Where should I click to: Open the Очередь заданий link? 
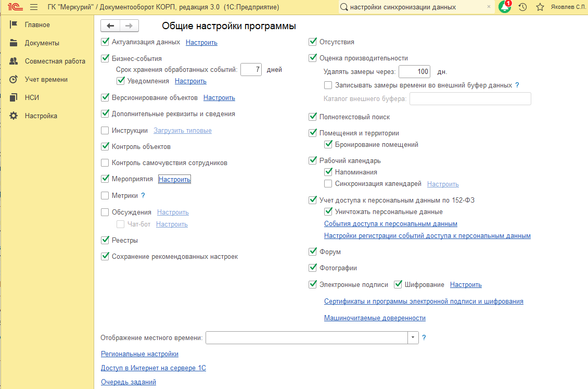tap(128, 382)
